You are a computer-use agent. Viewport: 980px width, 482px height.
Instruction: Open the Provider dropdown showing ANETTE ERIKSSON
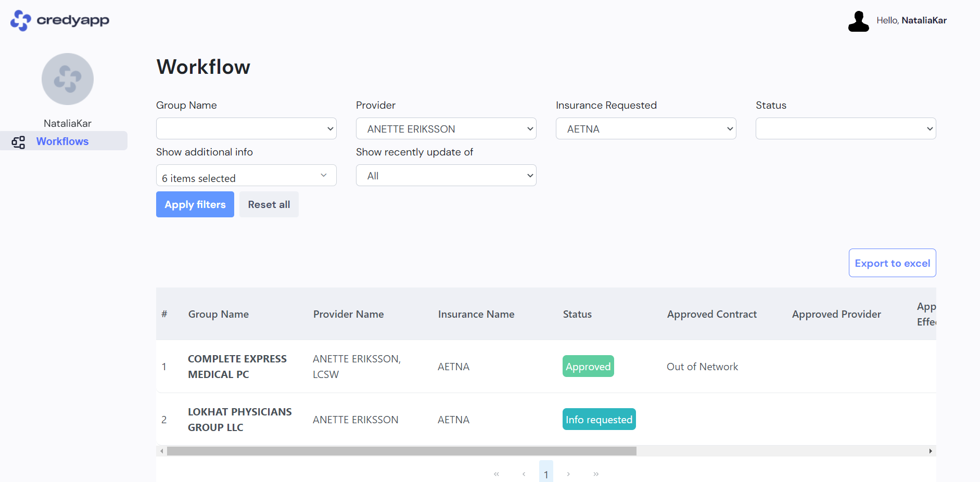(446, 128)
